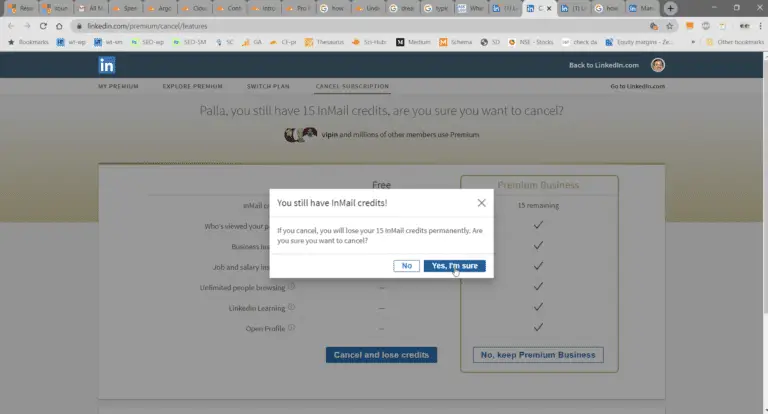The width and height of the screenshot is (768, 414).
Task: Open the GA analytics bookmark
Action: (x=252, y=42)
